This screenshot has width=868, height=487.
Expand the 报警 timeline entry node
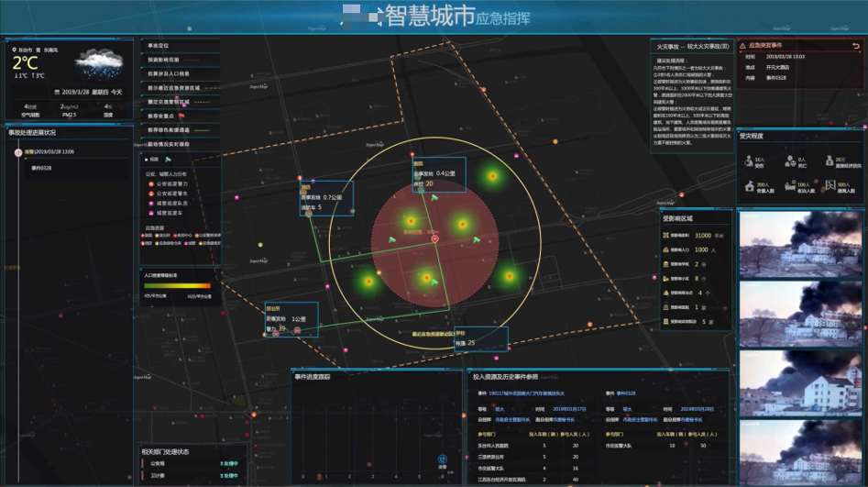click(18, 152)
